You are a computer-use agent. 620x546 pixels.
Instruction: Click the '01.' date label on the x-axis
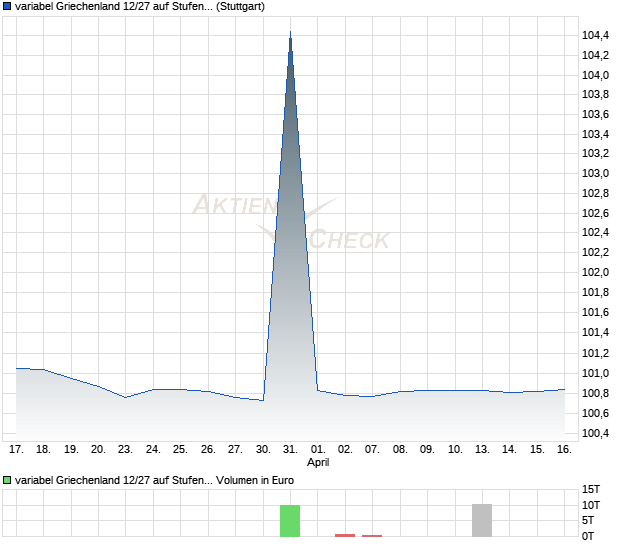318,450
